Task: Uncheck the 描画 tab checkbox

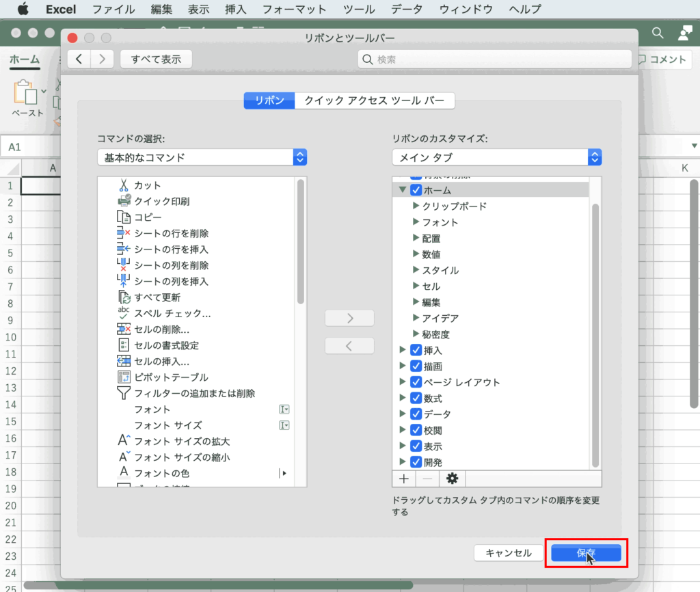Action: click(416, 366)
